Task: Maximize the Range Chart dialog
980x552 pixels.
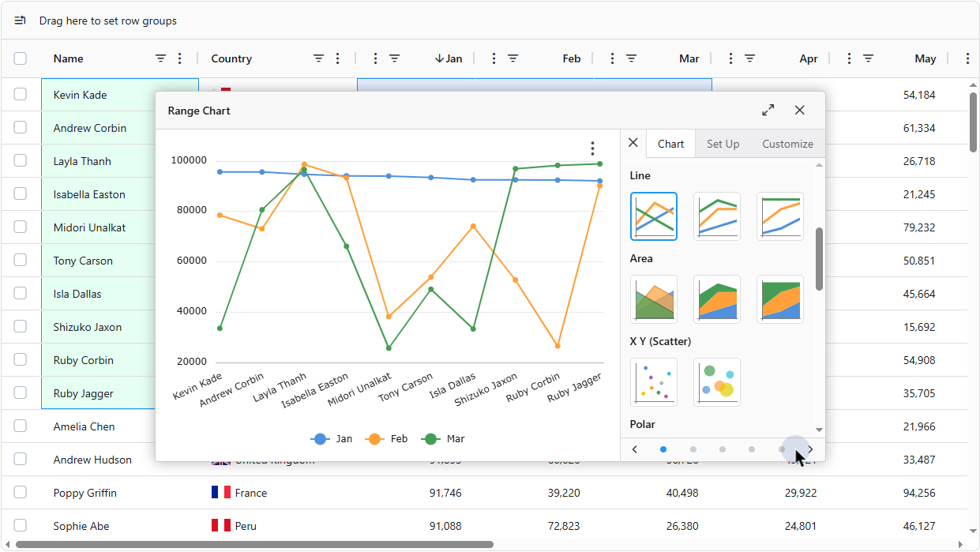Action: [768, 111]
